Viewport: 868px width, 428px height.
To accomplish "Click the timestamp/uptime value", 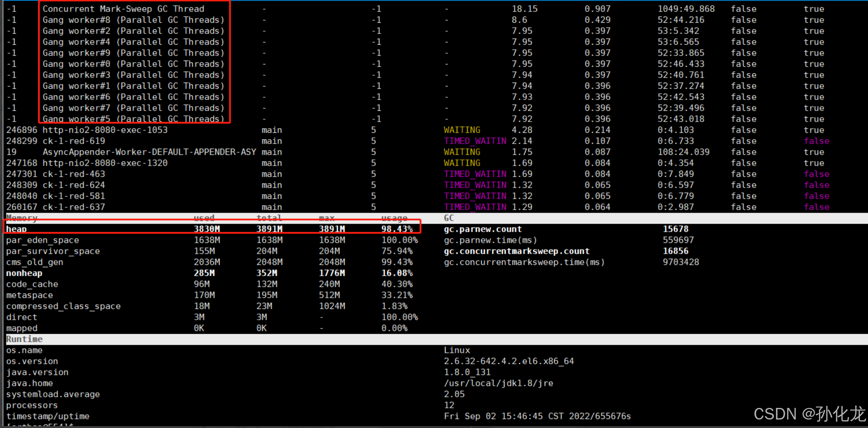I will click(x=537, y=416).
